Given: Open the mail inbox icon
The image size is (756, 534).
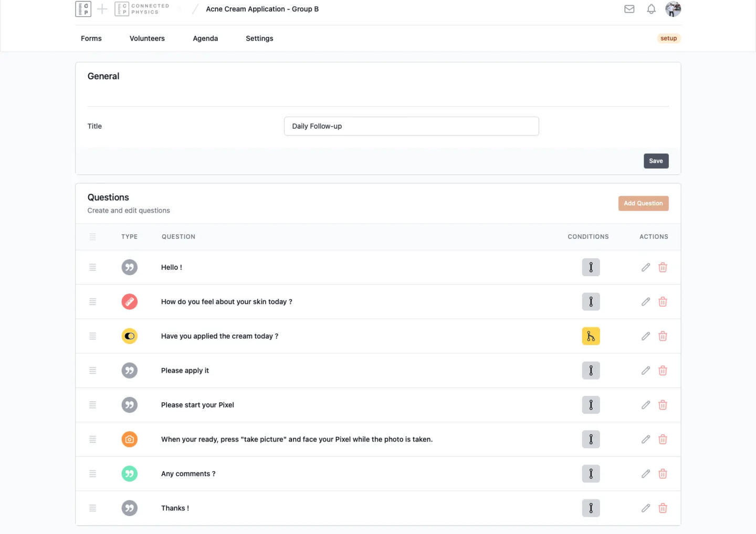Looking at the screenshot, I should click(629, 9).
